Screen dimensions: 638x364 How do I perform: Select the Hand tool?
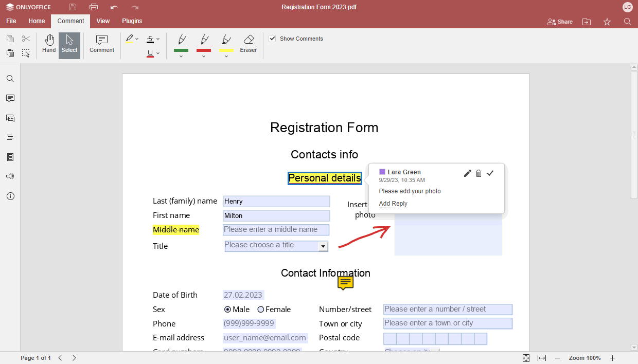[49, 44]
